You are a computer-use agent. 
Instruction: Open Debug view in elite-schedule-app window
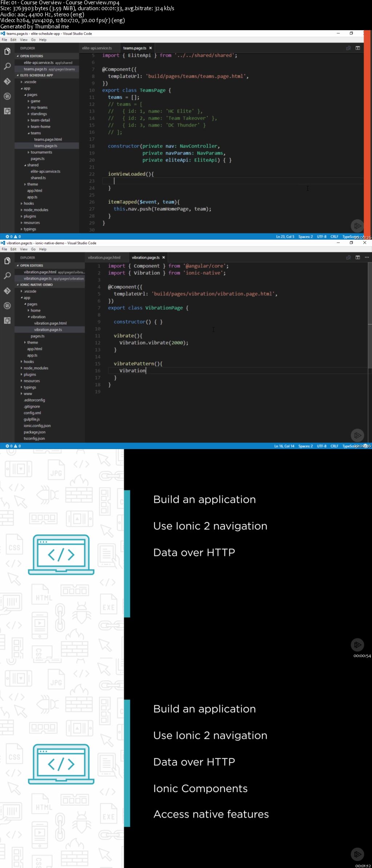tap(7, 96)
